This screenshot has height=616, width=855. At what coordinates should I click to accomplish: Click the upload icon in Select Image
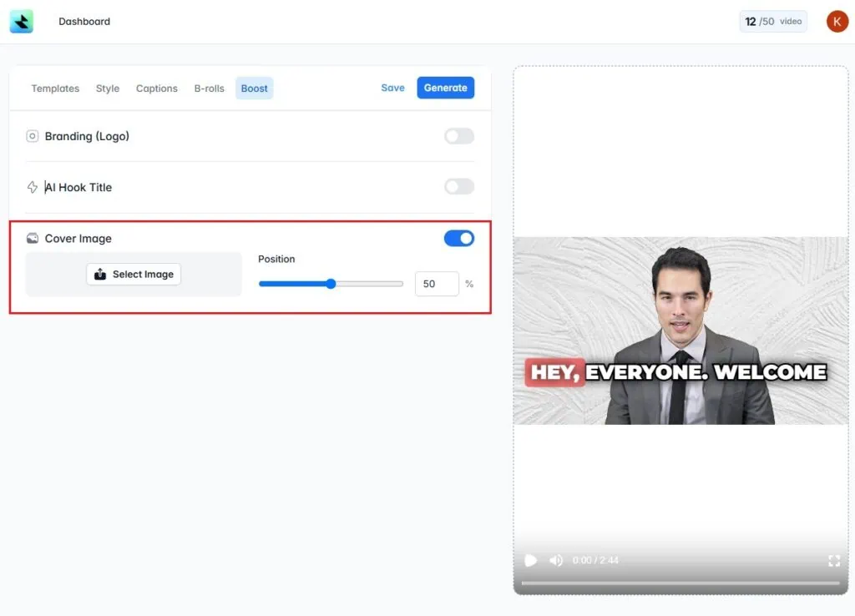100,275
